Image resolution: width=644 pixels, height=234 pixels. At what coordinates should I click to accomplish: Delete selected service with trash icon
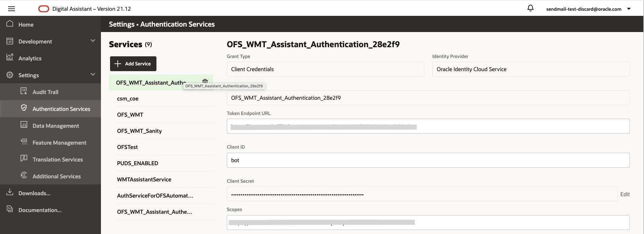(205, 81)
